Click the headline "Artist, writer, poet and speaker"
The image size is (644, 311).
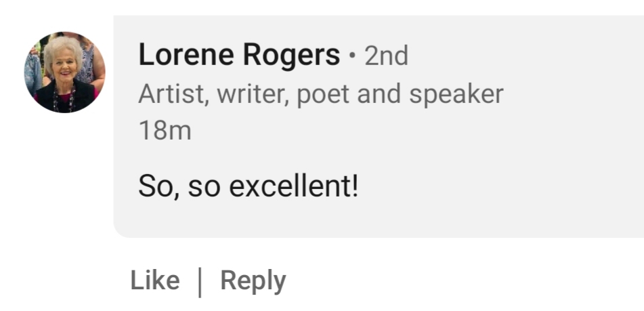pos(321,94)
